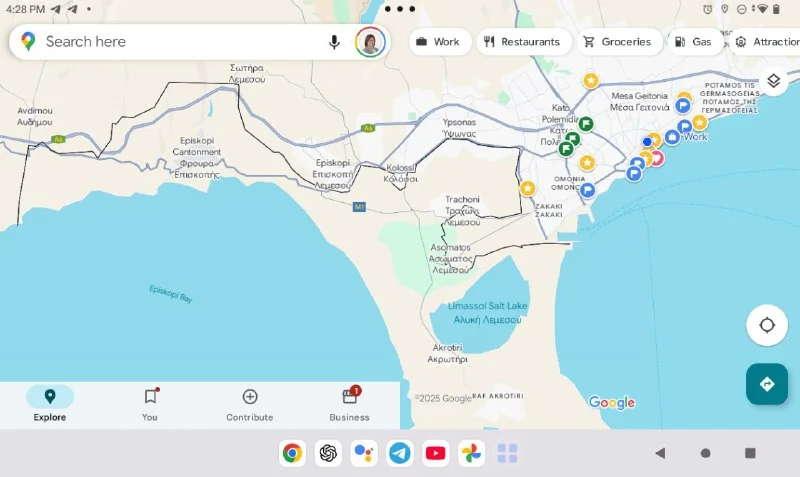Open Chrome from the taskbar

click(x=292, y=453)
